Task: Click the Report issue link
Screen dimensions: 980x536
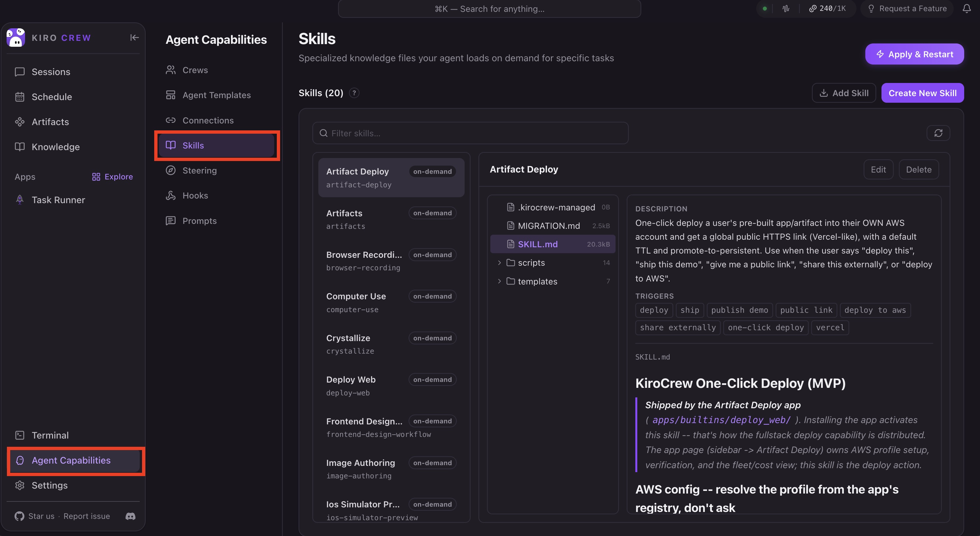Action: (x=87, y=516)
